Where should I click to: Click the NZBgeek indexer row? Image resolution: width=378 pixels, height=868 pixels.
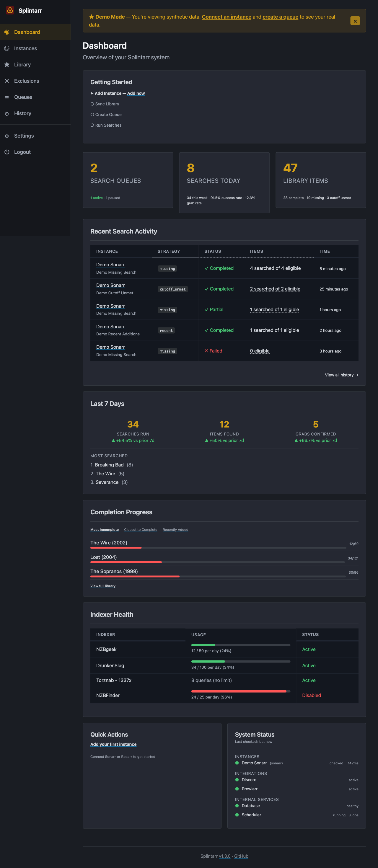pyautogui.click(x=224, y=649)
